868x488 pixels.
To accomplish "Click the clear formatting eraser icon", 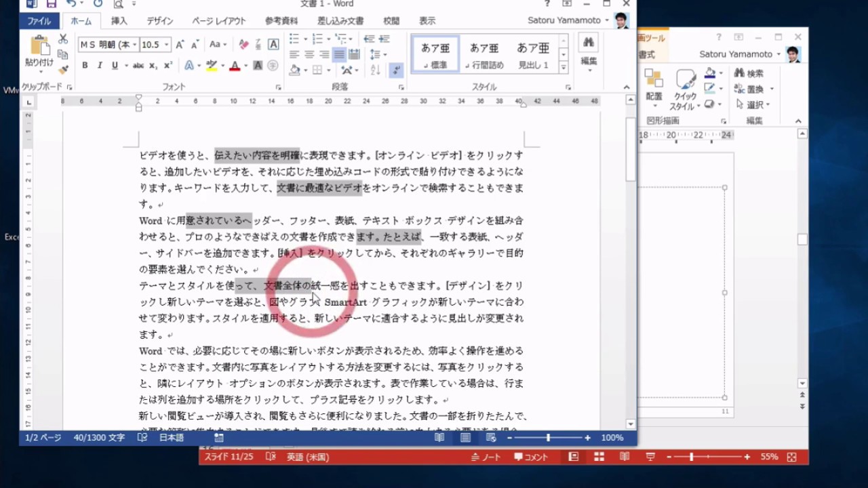I will pyautogui.click(x=243, y=45).
